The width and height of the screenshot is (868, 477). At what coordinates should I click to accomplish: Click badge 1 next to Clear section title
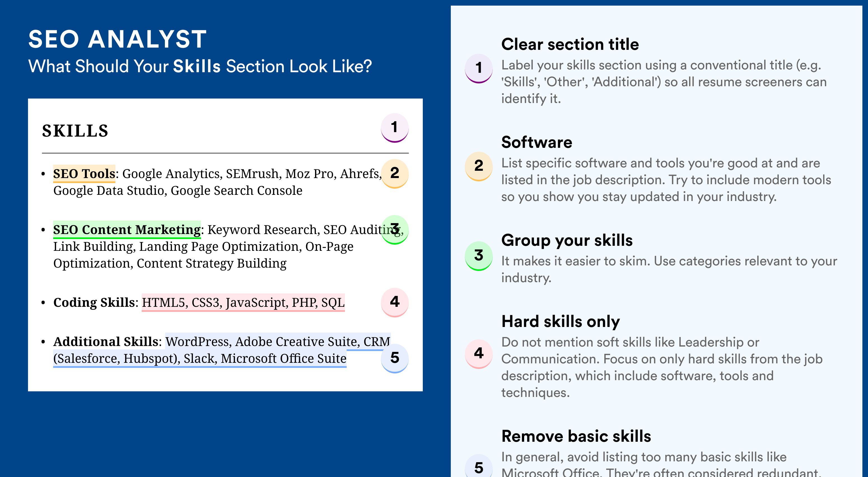point(479,68)
